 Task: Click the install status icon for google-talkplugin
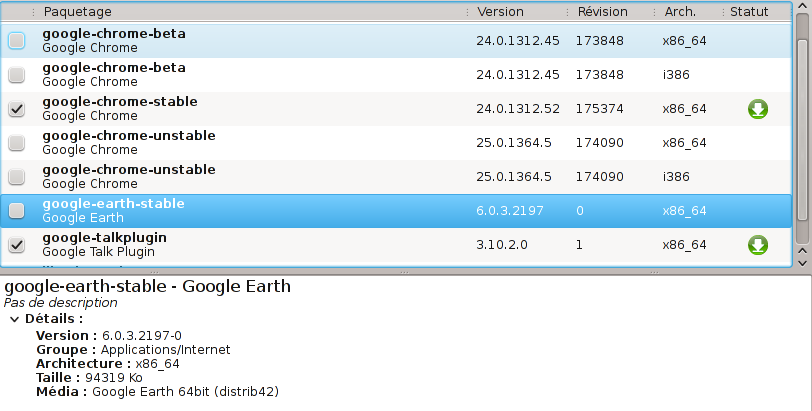coord(758,245)
